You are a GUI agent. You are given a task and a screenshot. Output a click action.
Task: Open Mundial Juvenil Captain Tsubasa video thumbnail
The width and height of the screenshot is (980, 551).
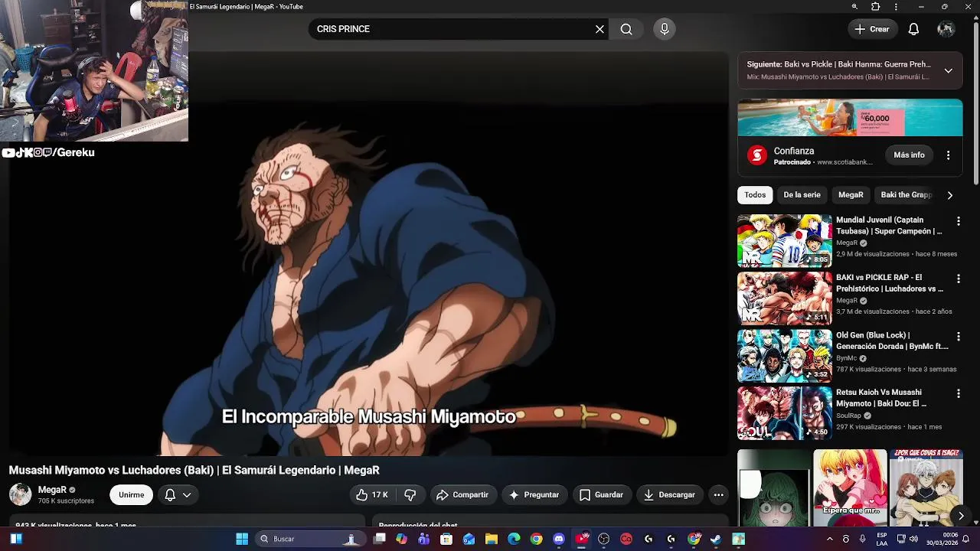pos(784,240)
